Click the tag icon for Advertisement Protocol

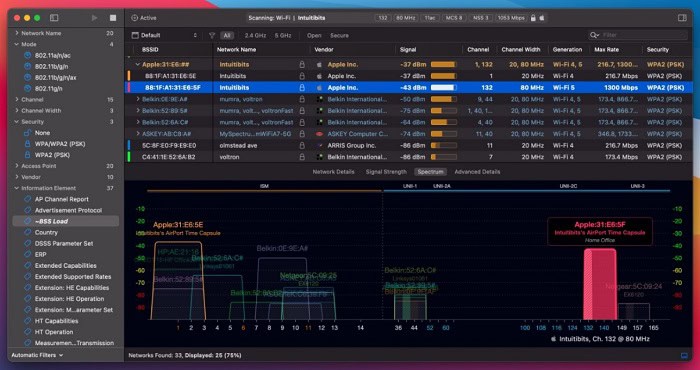[28, 210]
